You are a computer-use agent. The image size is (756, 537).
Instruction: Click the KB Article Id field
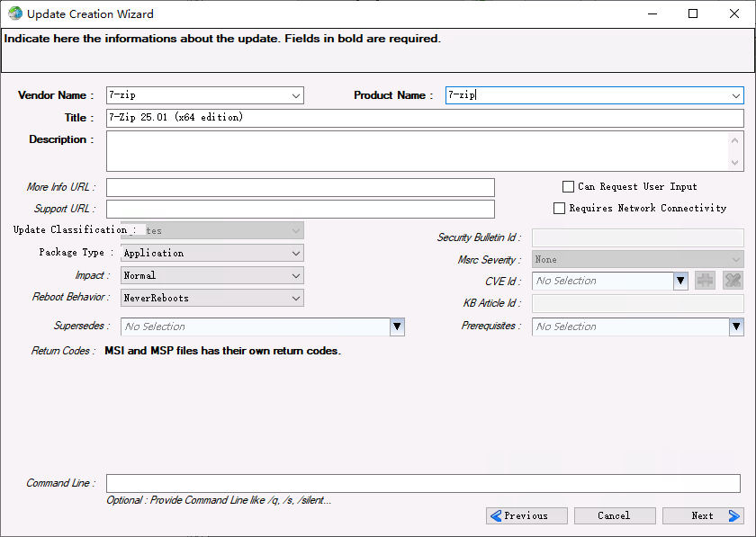pos(638,303)
